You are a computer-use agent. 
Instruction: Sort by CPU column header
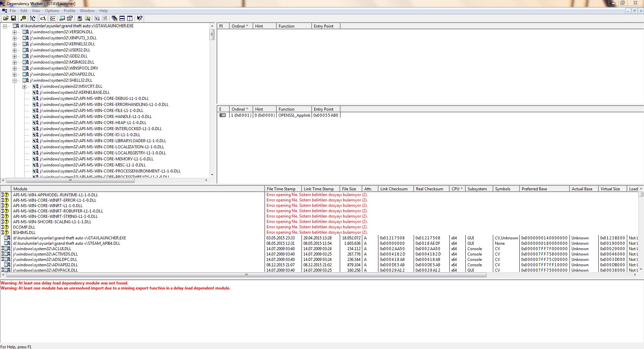[457, 189]
